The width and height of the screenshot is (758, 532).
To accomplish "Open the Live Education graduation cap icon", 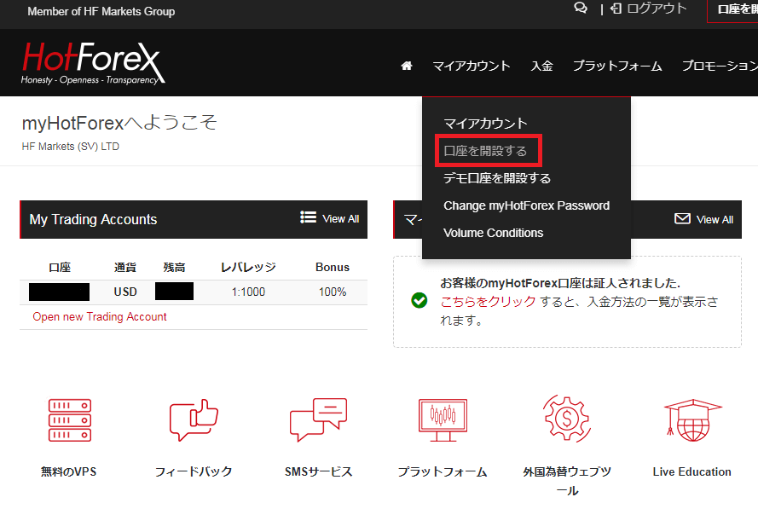I will [692, 420].
